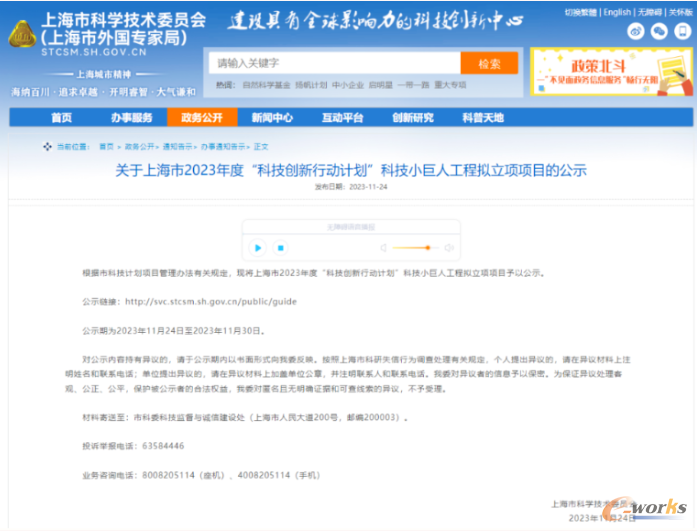697x531 pixels.
Task: Mute the audio player speaker icon
Action: pyautogui.click(x=383, y=247)
